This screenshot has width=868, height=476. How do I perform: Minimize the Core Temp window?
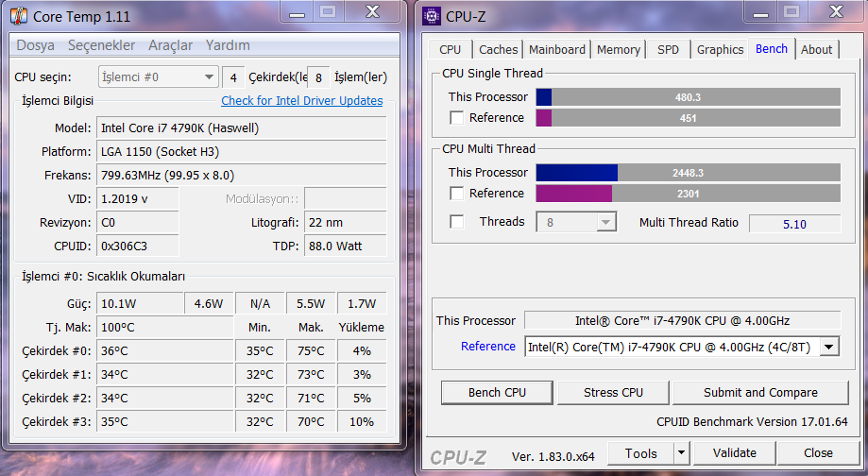pyautogui.click(x=298, y=12)
